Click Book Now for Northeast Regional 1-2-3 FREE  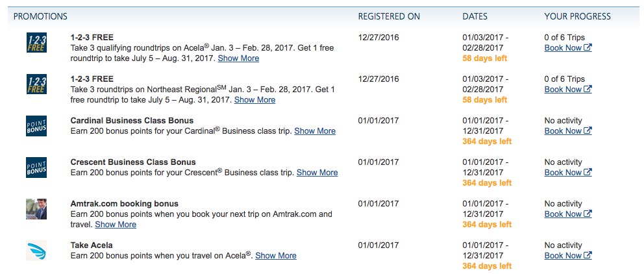pyautogui.click(x=567, y=90)
